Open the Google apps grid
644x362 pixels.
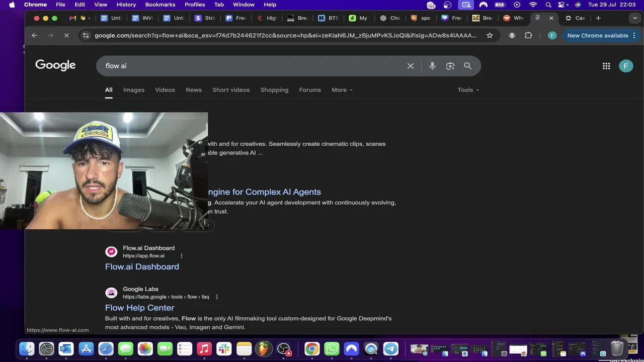(x=606, y=66)
